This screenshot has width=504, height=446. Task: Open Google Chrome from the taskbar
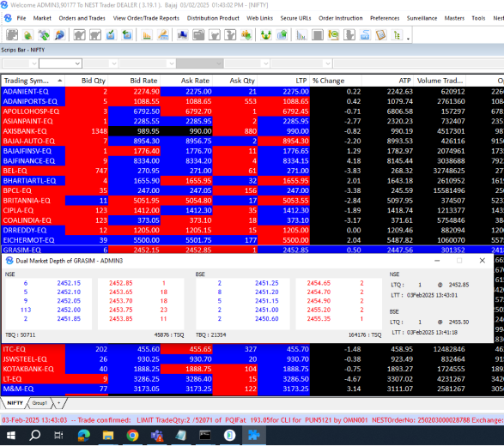tap(132, 436)
